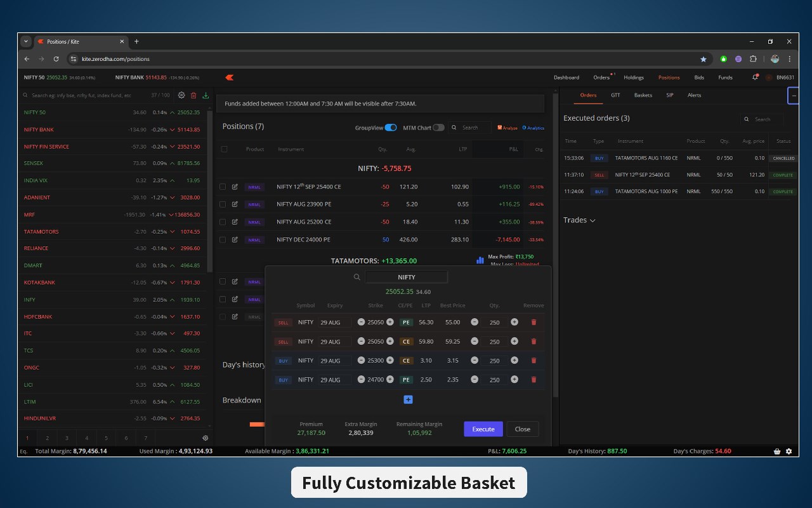Remove the SELL 25050 CE basket row
This screenshot has height=508, width=812.
[x=534, y=342]
